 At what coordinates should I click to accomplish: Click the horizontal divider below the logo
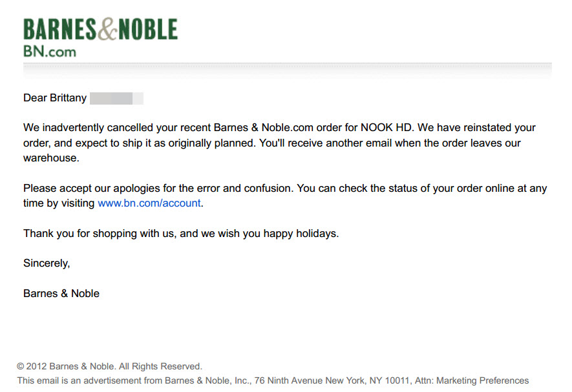click(x=288, y=64)
